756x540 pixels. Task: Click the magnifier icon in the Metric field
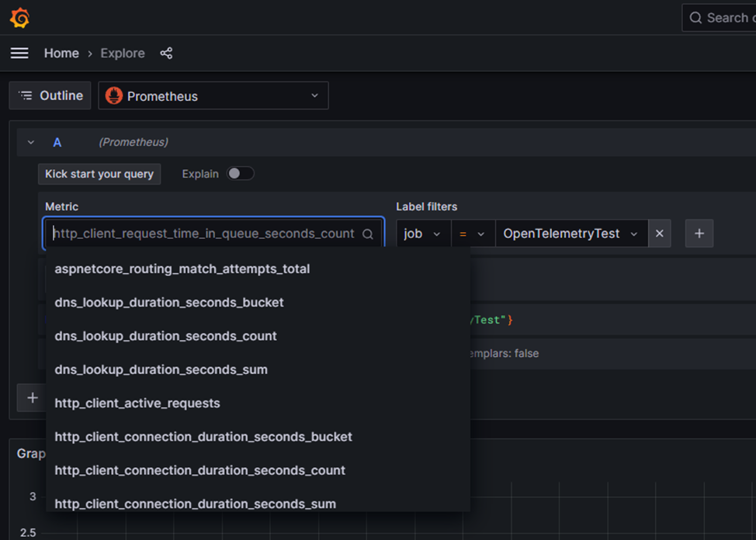tap(368, 234)
